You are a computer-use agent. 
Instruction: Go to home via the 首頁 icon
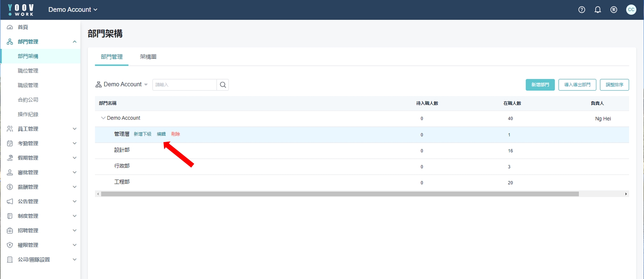point(10,27)
